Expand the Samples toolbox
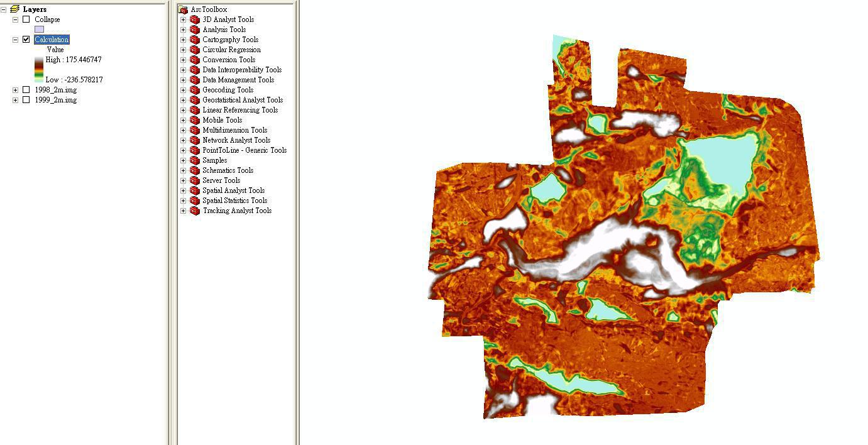The width and height of the screenshot is (868, 445). coord(183,160)
